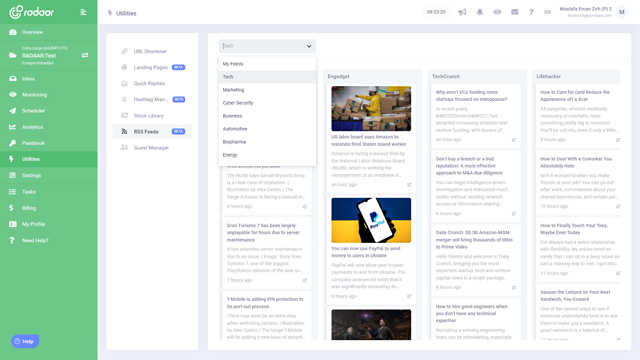Click the eye icon in top bar
The height and width of the screenshot is (360, 640).
tap(497, 12)
